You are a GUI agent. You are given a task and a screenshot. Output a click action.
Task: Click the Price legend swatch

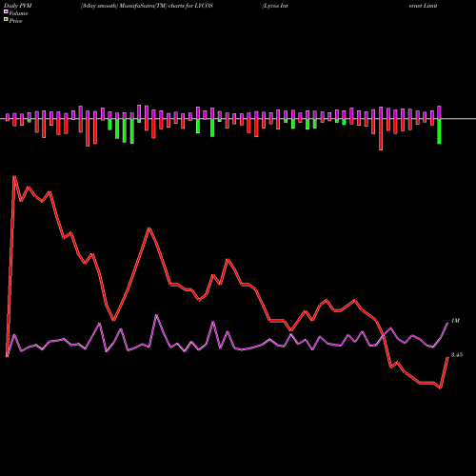[x=6, y=20]
